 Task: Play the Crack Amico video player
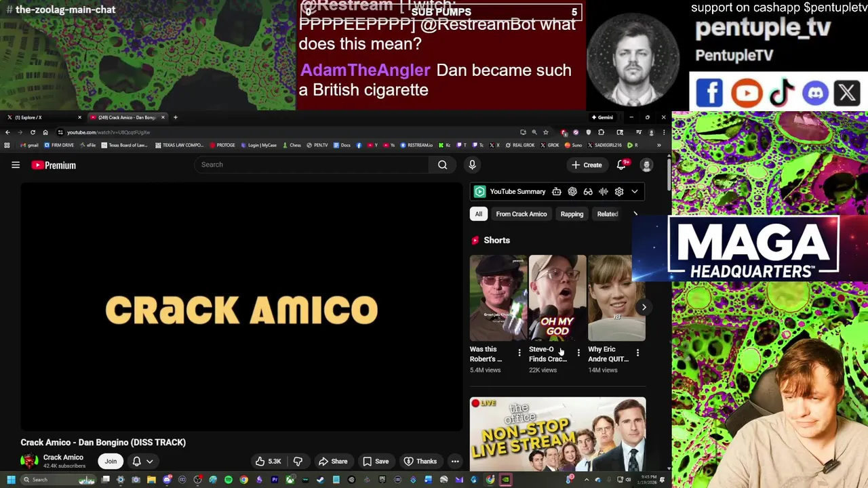pyautogui.click(x=241, y=306)
